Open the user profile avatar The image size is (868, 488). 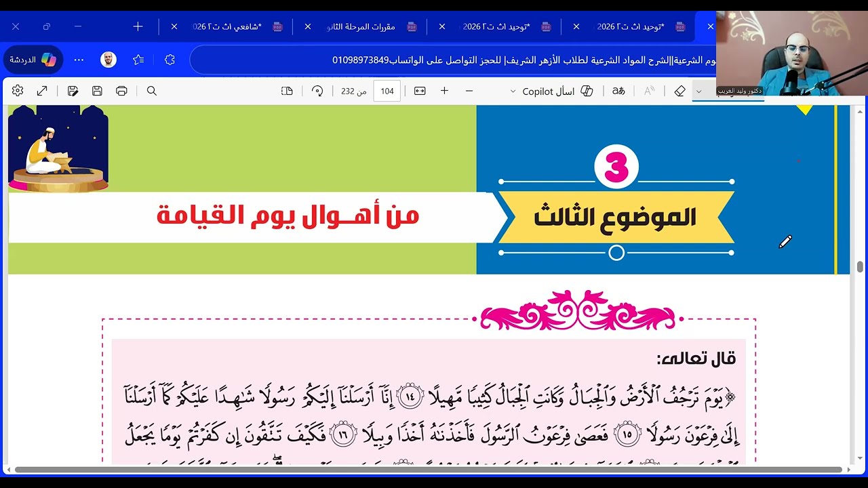coord(108,60)
